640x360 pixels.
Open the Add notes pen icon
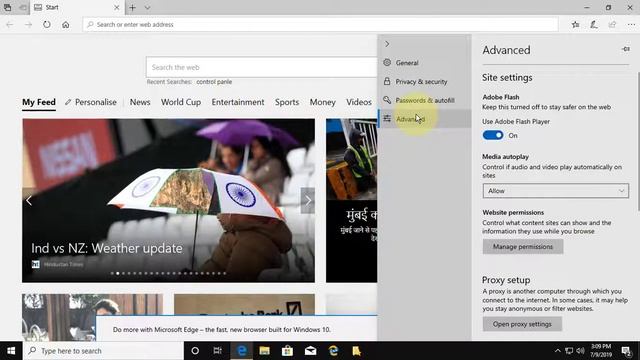coord(594,24)
